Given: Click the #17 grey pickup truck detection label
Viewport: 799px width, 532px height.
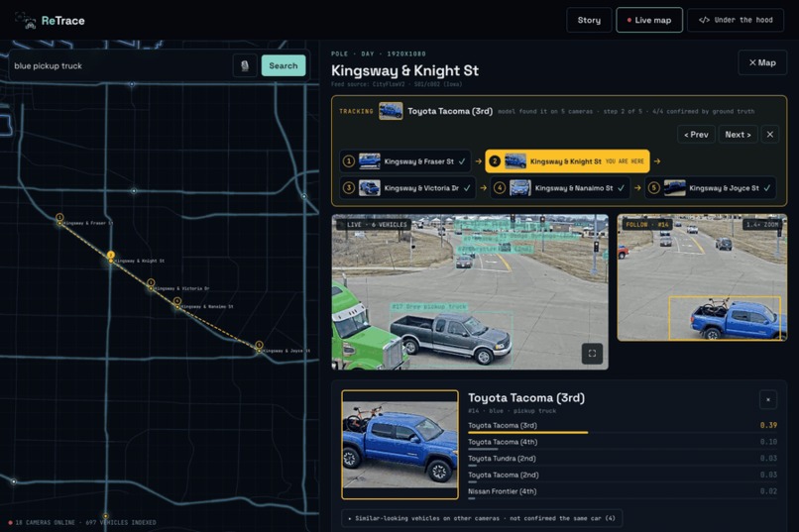Looking at the screenshot, I should [x=428, y=306].
